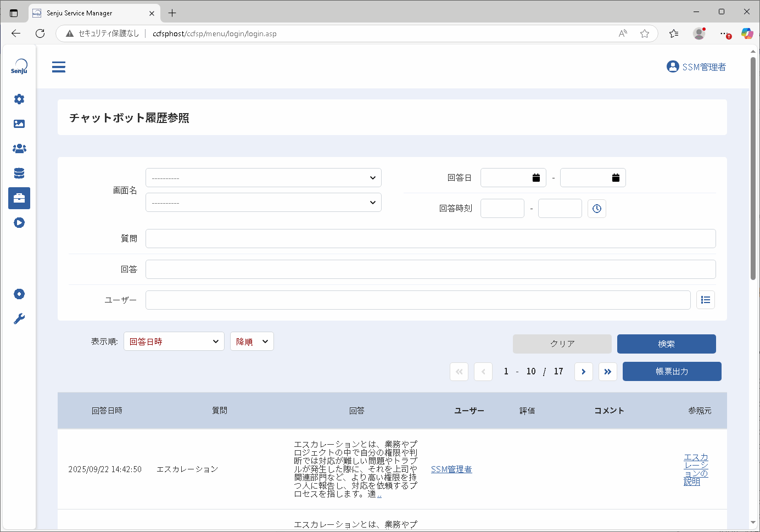Click the page vertical scrollbar
This screenshot has height=532, width=760.
coord(753,169)
